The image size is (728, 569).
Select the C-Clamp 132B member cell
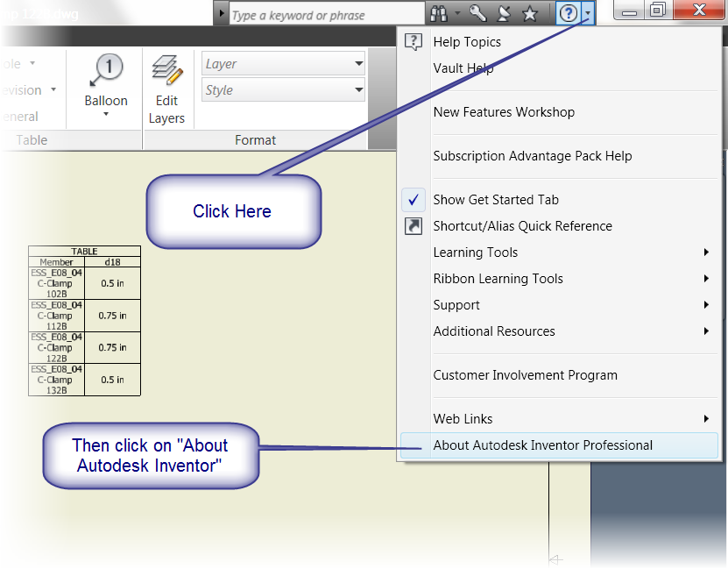point(57,380)
